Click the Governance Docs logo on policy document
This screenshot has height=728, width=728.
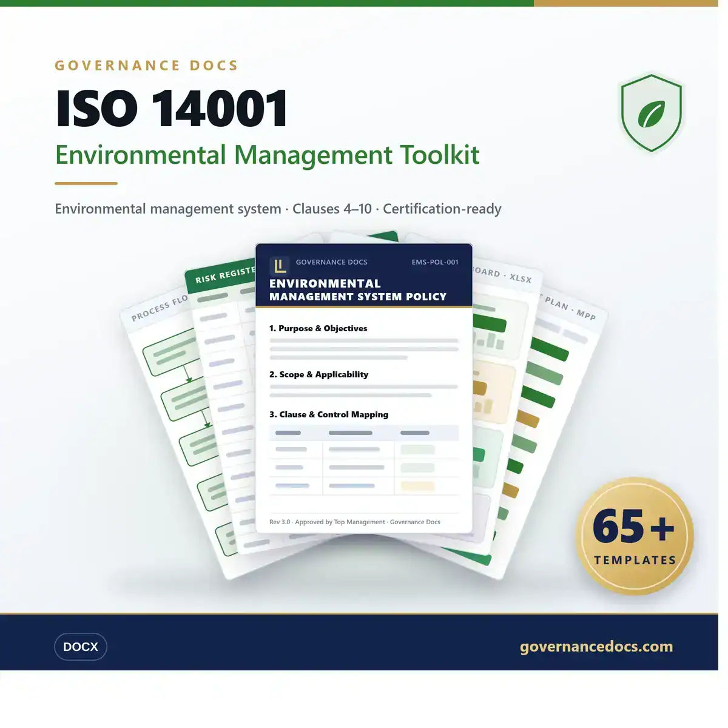279,266
